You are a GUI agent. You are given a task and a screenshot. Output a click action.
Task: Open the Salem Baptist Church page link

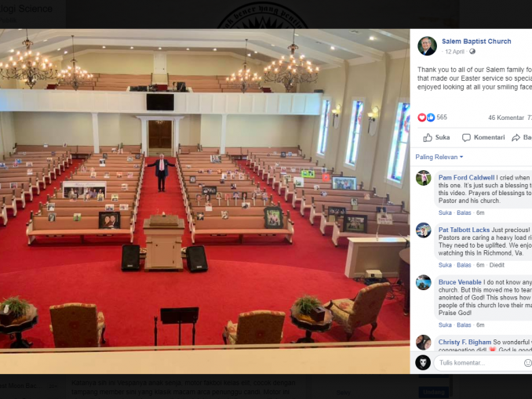[x=476, y=42]
